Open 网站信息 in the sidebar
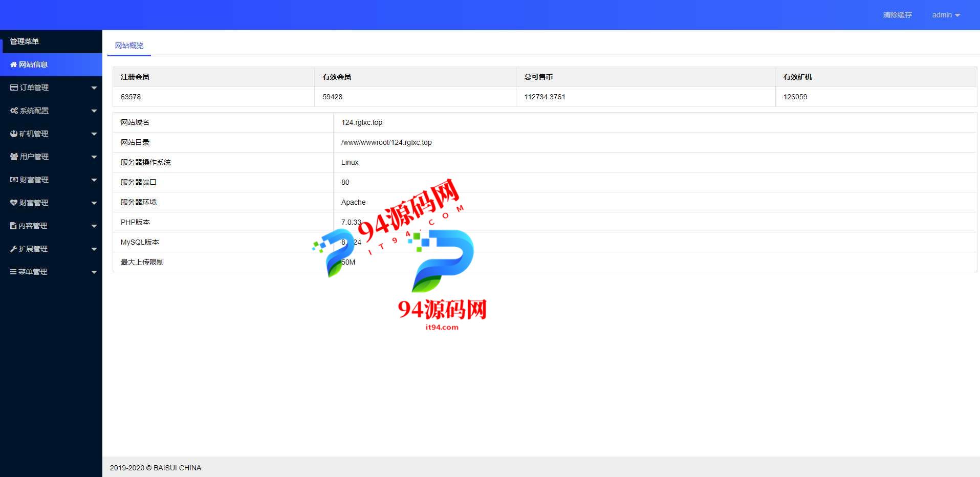The width and height of the screenshot is (980, 477). click(x=51, y=64)
